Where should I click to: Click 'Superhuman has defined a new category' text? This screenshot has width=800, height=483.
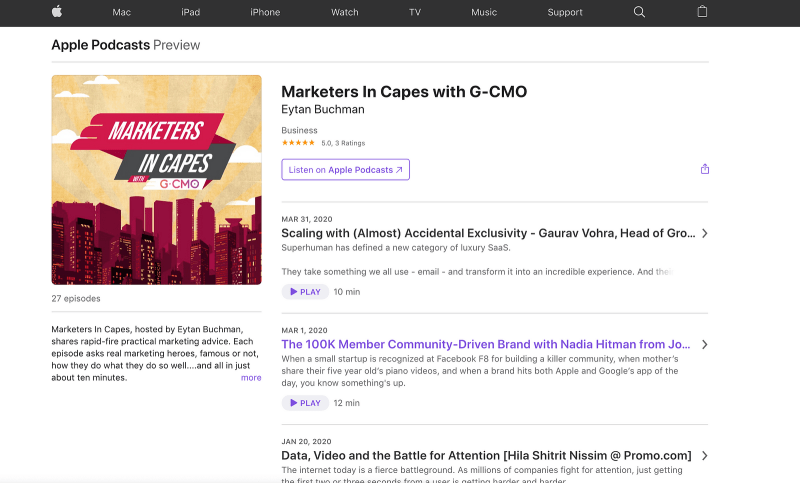tap(396, 248)
